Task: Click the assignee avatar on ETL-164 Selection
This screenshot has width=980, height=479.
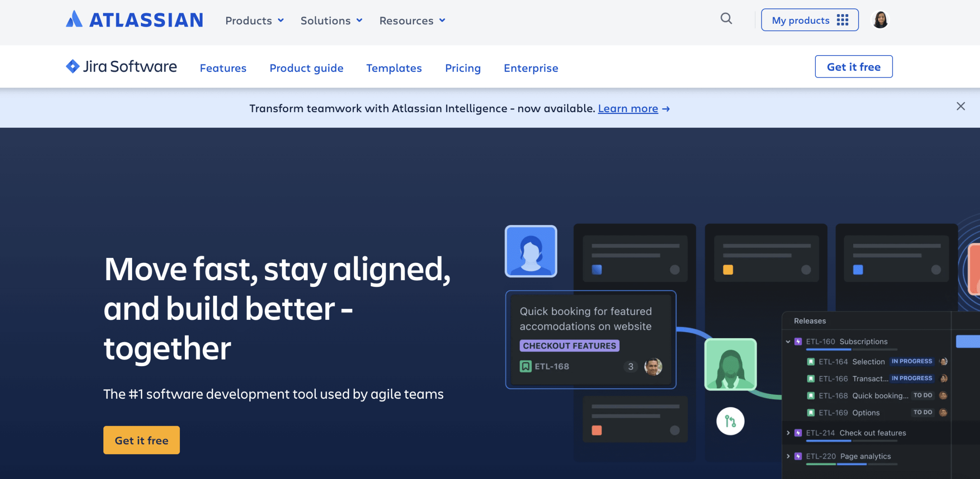Action: (x=943, y=361)
